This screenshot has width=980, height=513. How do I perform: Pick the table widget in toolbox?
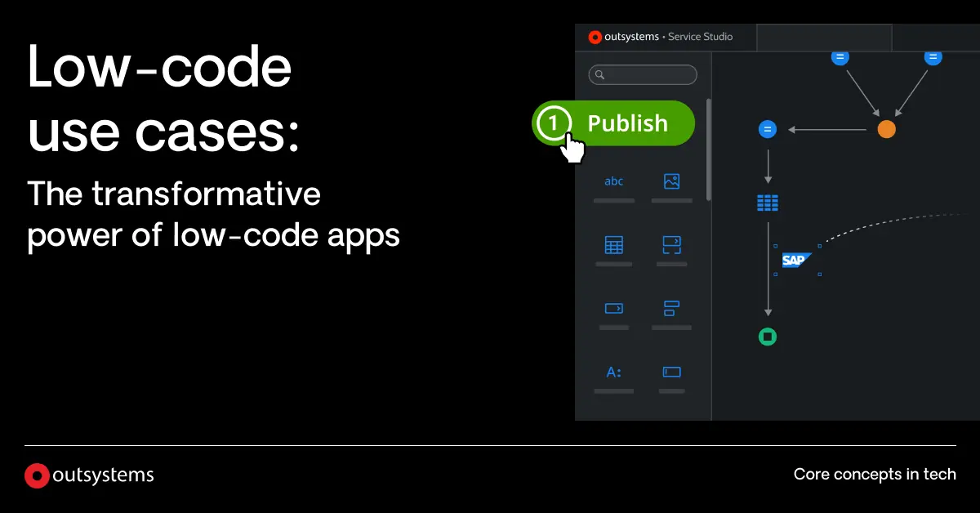[x=613, y=244]
